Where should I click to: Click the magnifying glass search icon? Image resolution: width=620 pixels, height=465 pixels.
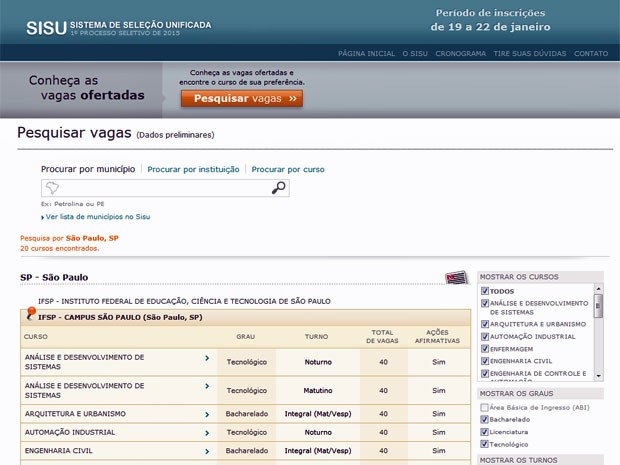pos(279,188)
